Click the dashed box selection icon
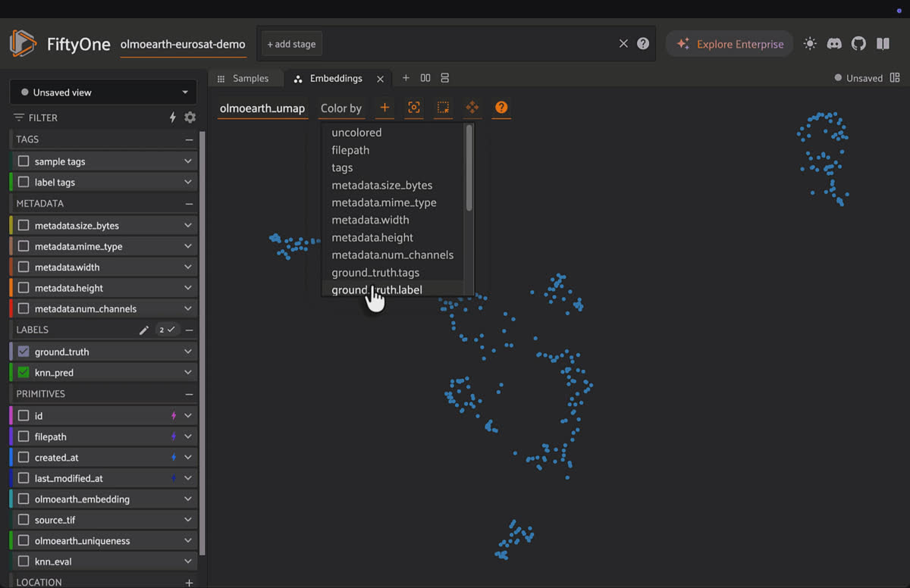910x588 pixels. point(443,108)
